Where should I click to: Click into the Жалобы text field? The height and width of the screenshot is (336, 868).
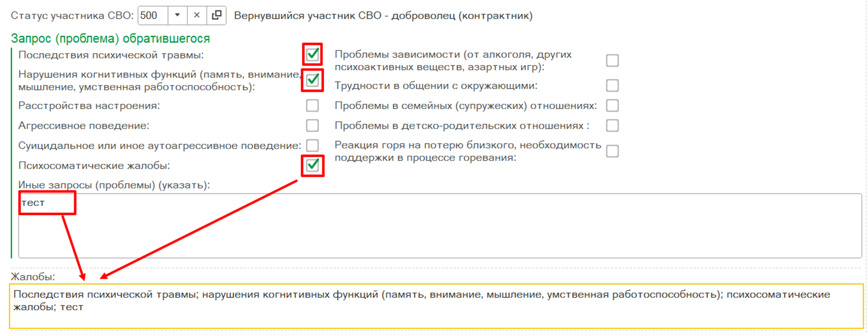pos(436,316)
